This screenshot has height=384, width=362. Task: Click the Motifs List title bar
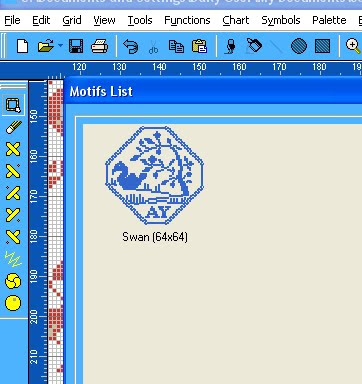pos(213,91)
